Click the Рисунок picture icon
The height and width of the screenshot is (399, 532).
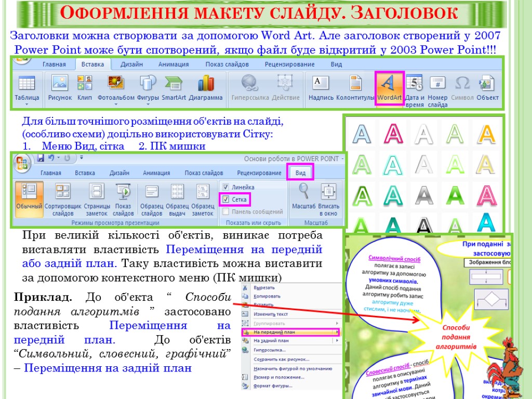click(60, 88)
